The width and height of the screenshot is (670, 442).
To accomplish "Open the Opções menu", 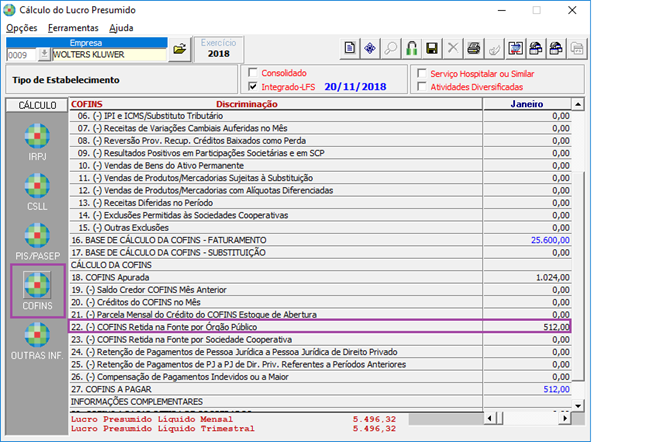I will coord(21,28).
